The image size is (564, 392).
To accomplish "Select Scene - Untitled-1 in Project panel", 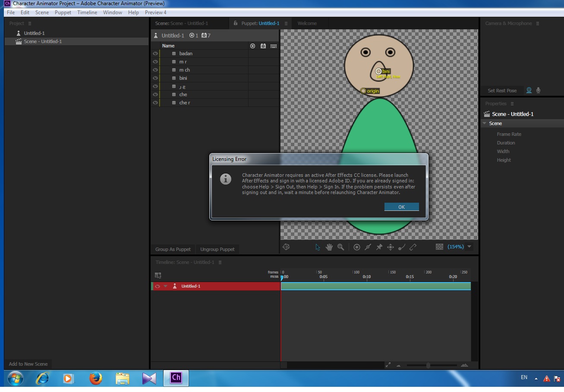I will 43,41.
